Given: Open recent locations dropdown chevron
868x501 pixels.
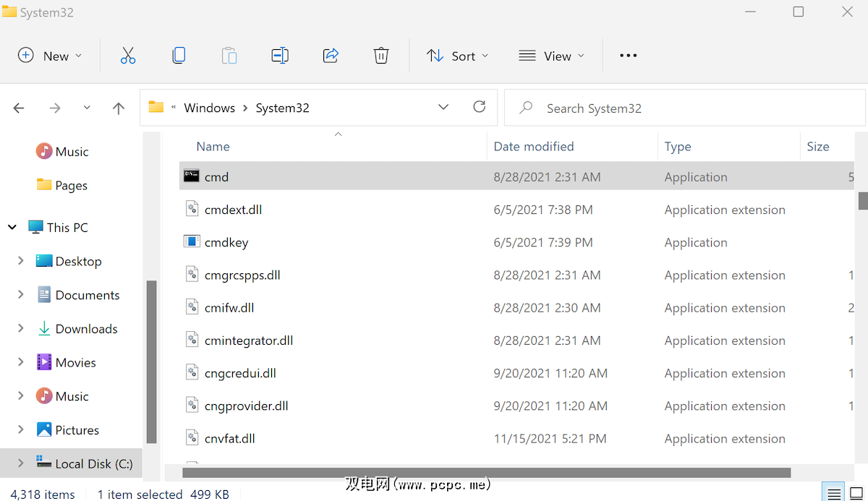Looking at the screenshot, I should [x=87, y=108].
